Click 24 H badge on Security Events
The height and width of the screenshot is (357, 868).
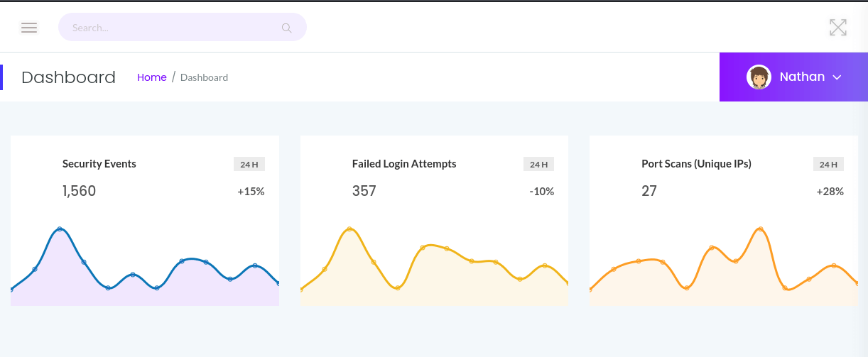[249, 165]
